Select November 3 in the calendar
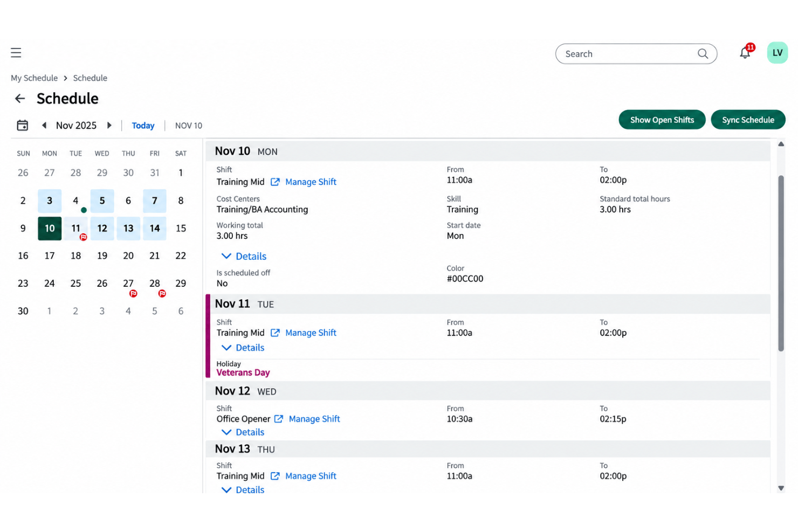 tap(50, 201)
